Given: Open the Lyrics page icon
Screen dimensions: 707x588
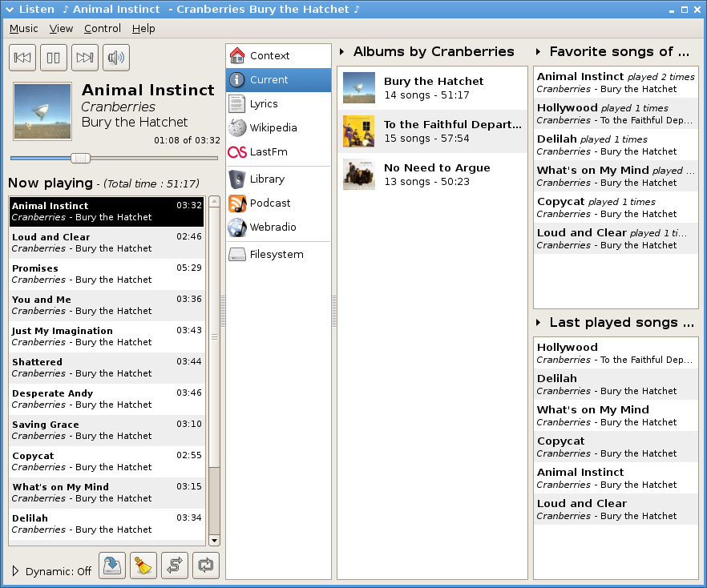Looking at the screenshot, I should pyautogui.click(x=236, y=103).
